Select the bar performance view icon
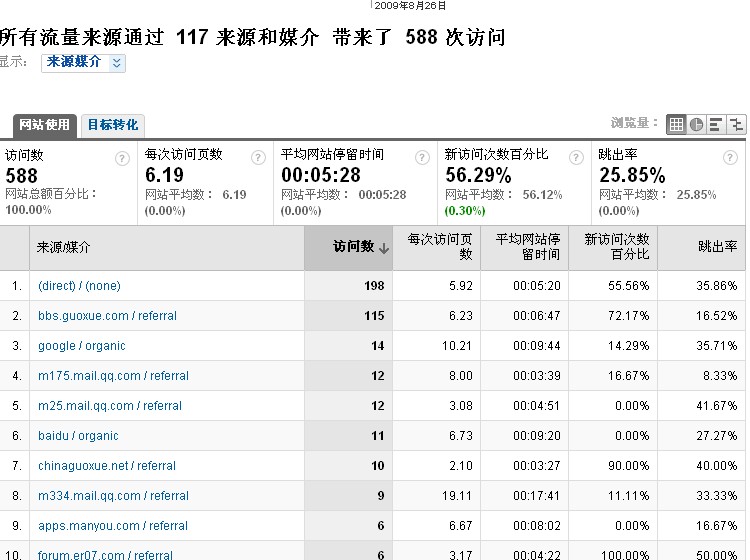Screen dimensions: 750x560 (716, 124)
